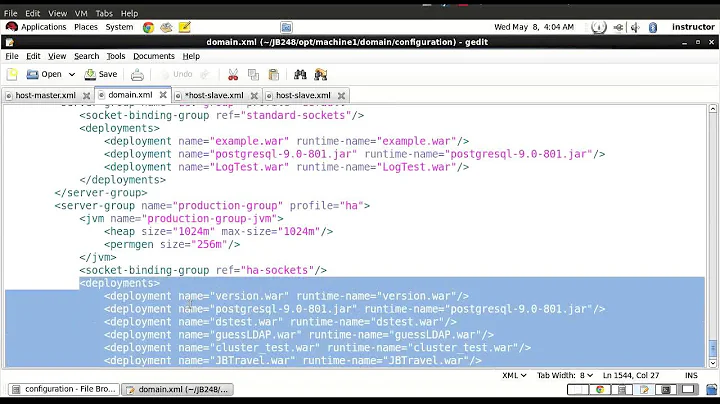Image resolution: width=720 pixels, height=404 pixels.
Task: Switch to the modified *host-slave.xml tab
Action: point(214,95)
